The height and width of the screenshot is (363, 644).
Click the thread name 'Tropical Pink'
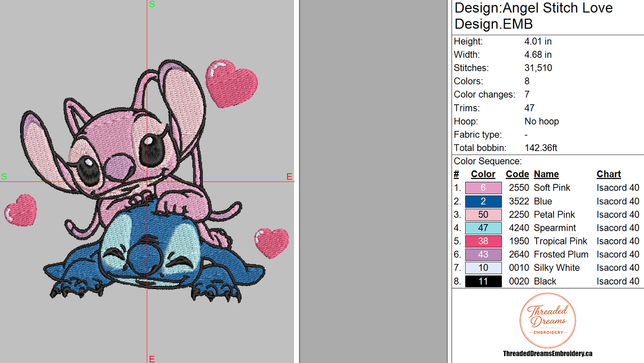pyautogui.click(x=561, y=241)
